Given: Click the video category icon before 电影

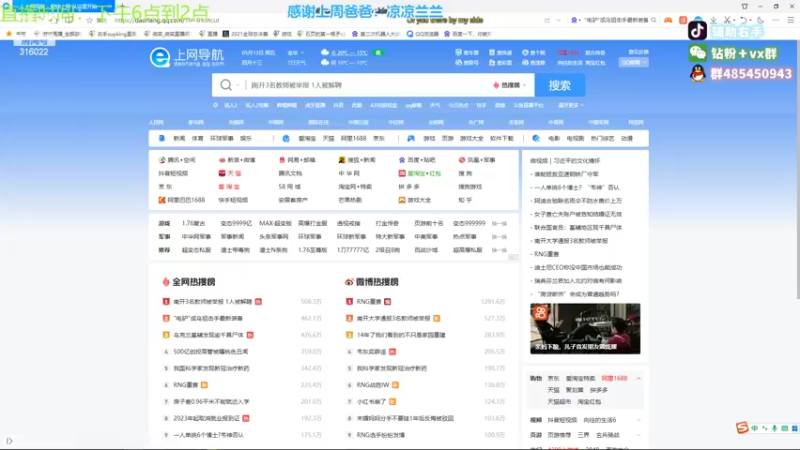Looking at the screenshot, I should pos(536,138).
